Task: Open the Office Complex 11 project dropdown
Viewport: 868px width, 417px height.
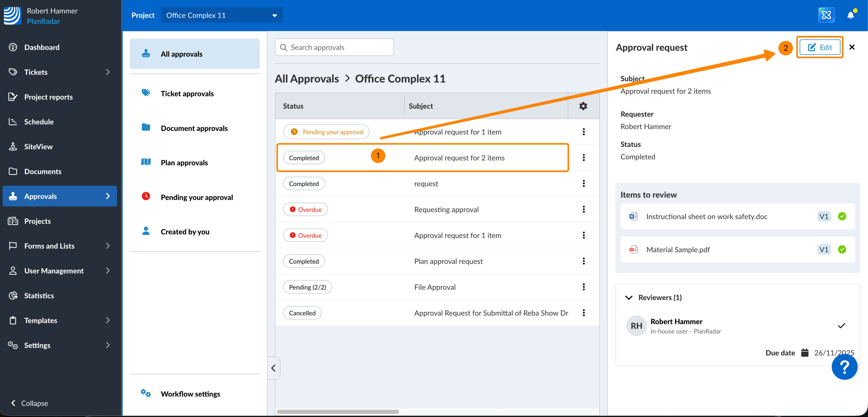Action: click(x=222, y=15)
